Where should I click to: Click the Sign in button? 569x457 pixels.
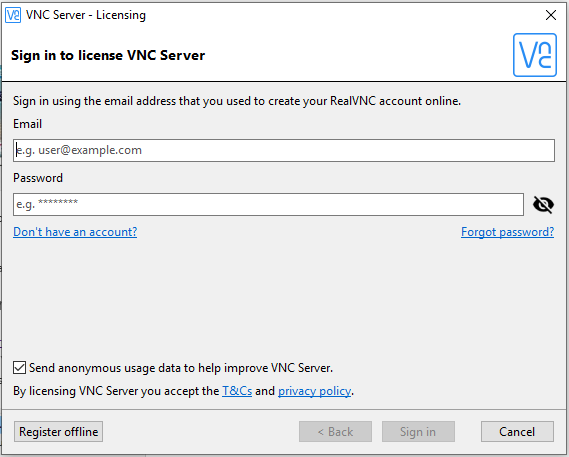tap(418, 432)
